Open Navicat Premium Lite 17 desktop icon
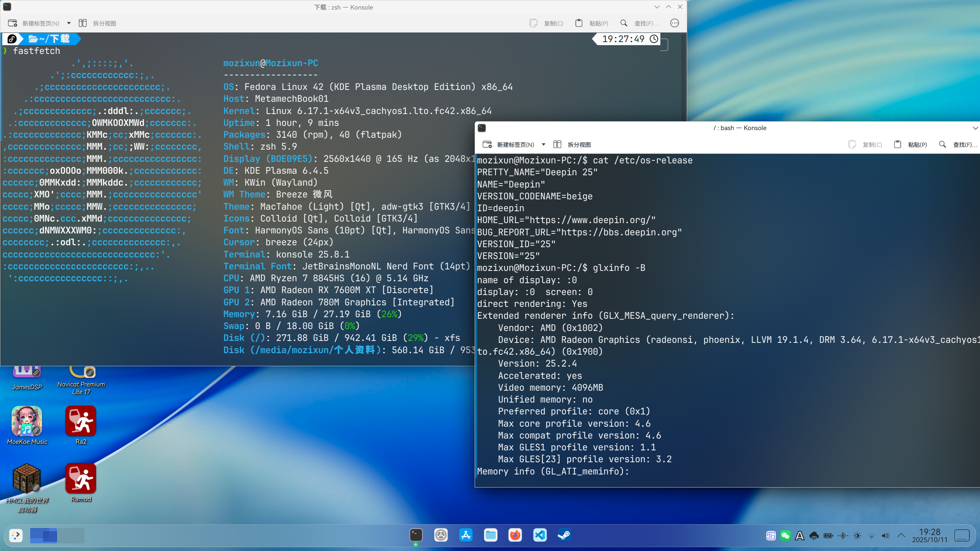This screenshot has height=551, width=980. [81, 381]
